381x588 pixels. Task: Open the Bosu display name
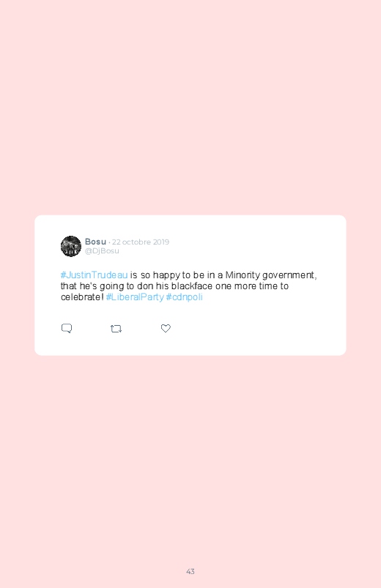coord(95,242)
